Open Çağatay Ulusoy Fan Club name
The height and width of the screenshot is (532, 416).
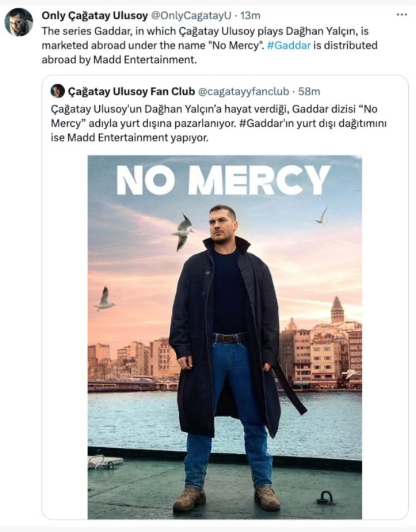131,92
